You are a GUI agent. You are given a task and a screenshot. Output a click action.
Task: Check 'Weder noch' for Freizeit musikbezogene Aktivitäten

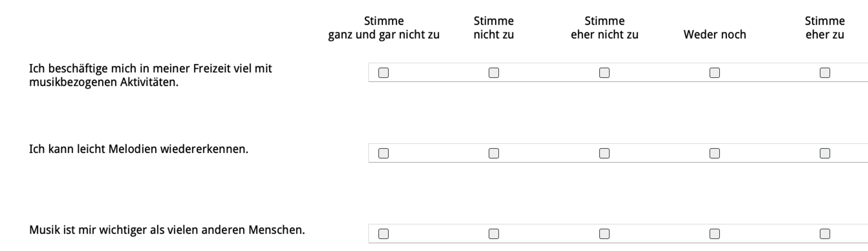pyautogui.click(x=715, y=73)
